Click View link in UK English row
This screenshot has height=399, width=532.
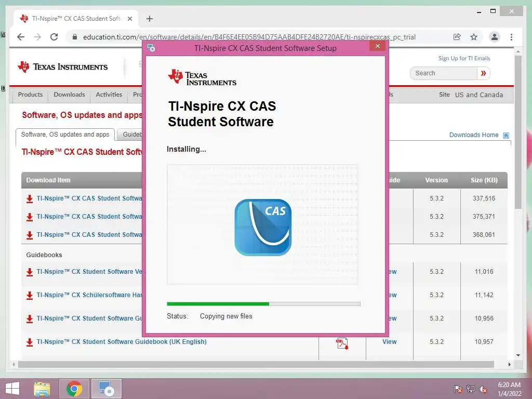coord(390,342)
